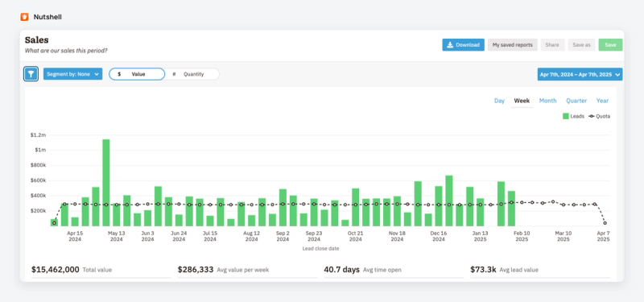Click the download arrow icon
Screen dimensions: 644x302
(x=450, y=45)
